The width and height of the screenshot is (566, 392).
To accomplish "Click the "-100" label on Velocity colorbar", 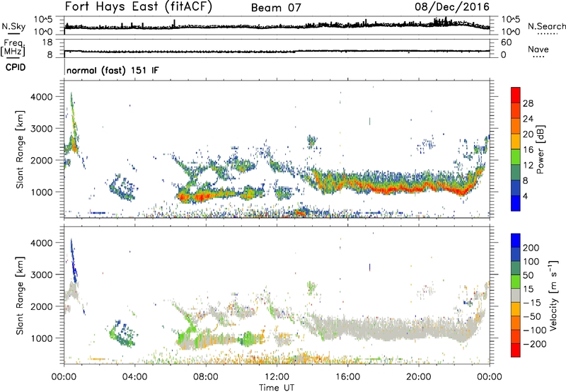I will pos(534,330).
